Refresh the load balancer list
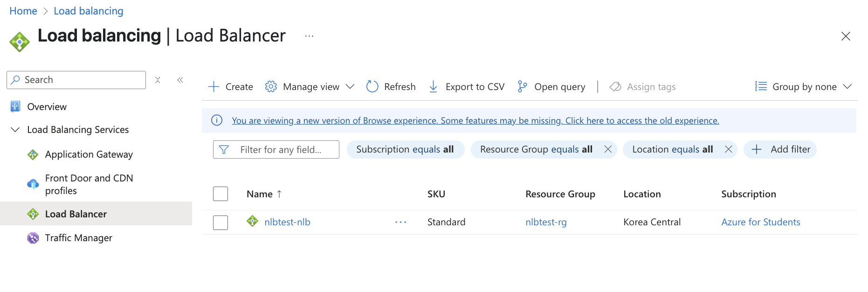Viewport: 868px width, 292px height. coord(391,87)
